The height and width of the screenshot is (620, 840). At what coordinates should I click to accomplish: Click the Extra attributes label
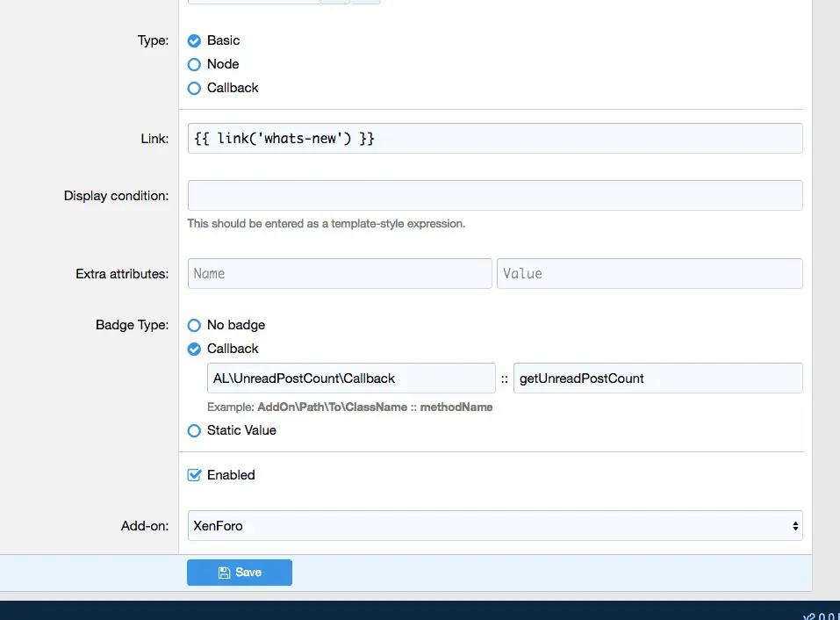[x=122, y=274]
